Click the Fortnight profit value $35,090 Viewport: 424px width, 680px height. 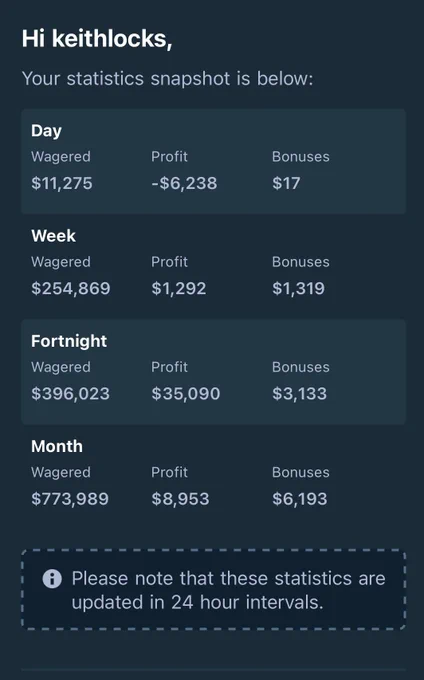click(186, 394)
